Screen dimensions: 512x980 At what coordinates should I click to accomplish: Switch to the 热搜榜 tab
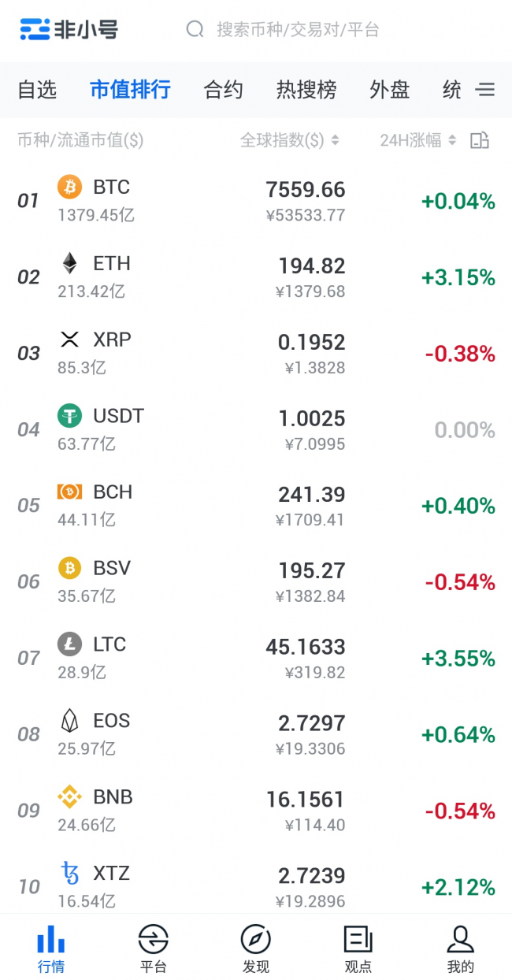click(x=306, y=90)
